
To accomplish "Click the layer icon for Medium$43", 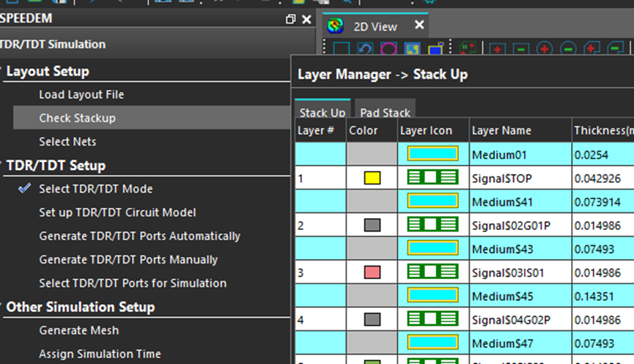I will click(x=432, y=248).
